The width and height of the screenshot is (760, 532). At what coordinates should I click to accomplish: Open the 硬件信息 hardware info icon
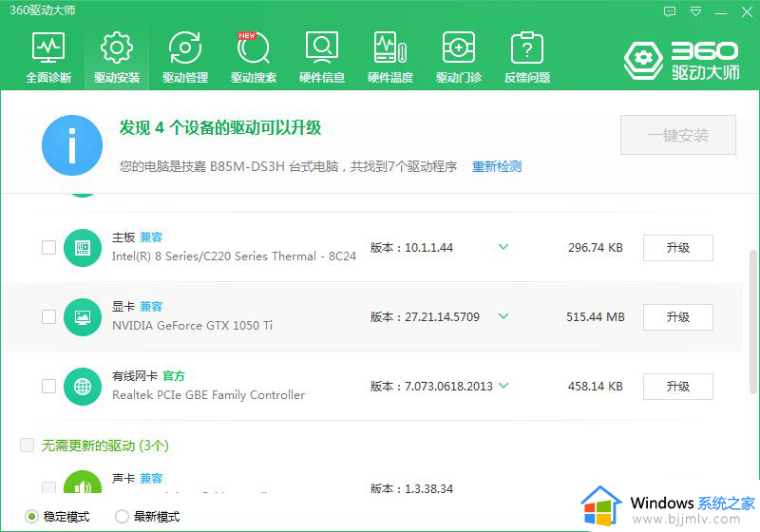pyautogui.click(x=322, y=58)
